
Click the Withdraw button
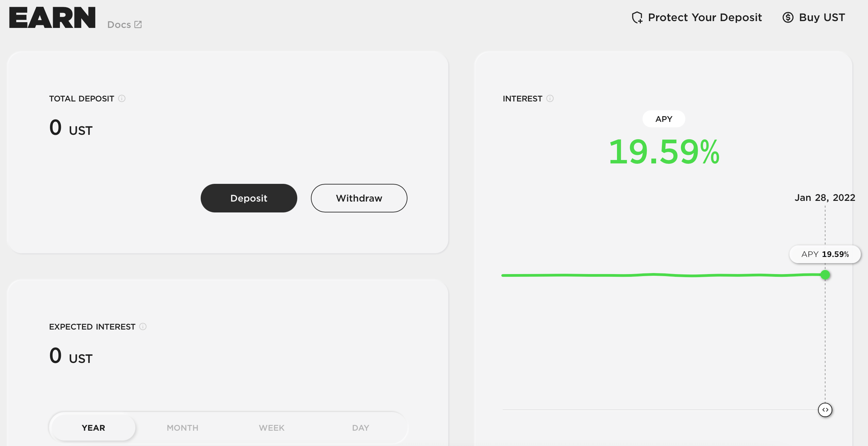(358, 198)
